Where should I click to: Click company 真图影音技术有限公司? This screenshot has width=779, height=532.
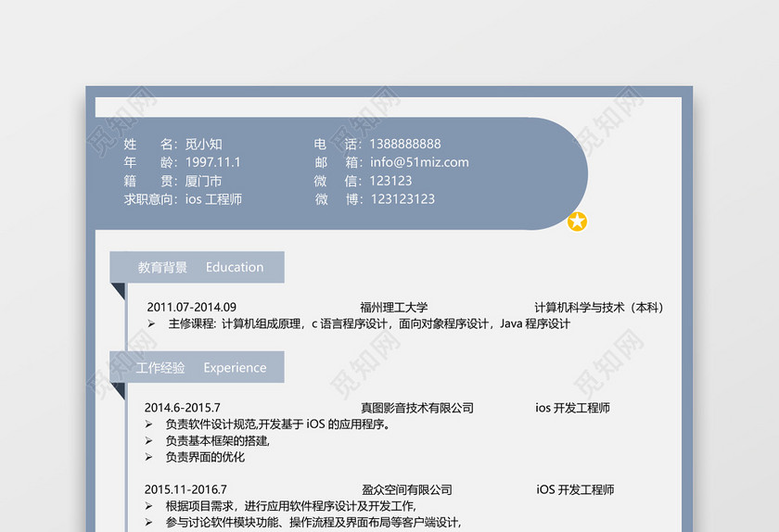tap(417, 408)
